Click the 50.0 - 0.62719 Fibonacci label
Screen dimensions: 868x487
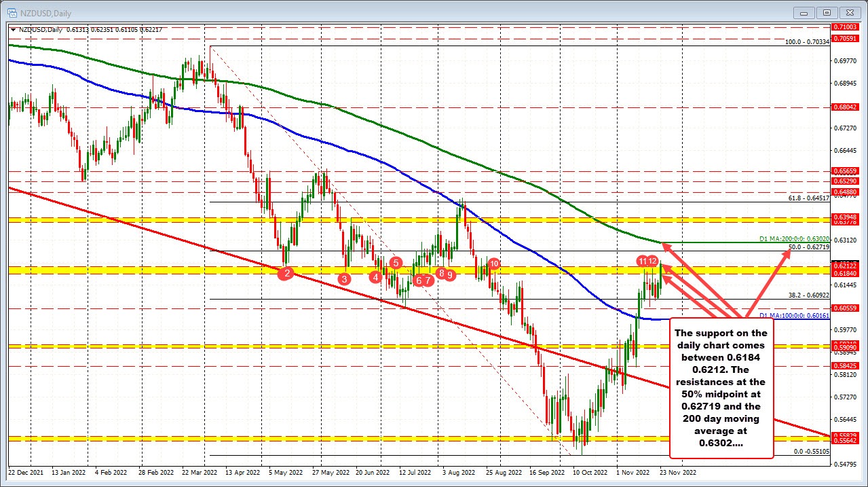pos(809,247)
